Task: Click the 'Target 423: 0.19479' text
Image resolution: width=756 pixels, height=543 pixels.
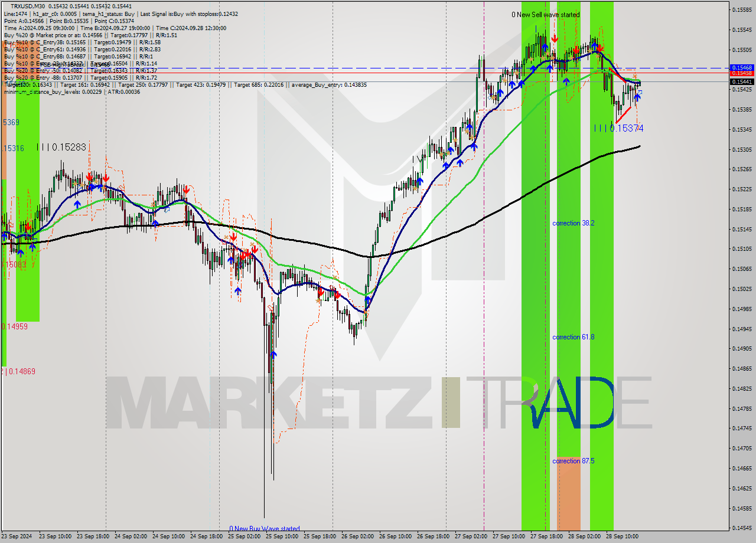Action: (x=200, y=84)
